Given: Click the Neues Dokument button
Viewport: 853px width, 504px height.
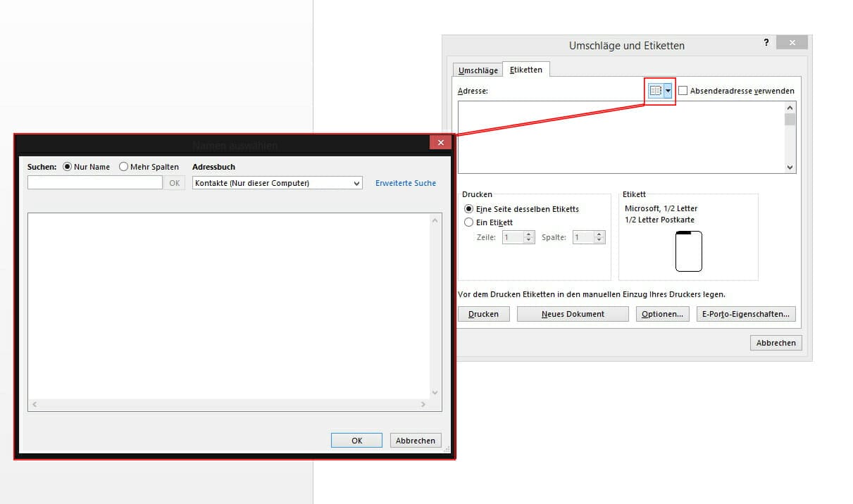Looking at the screenshot, I should (x=573, y=314).
